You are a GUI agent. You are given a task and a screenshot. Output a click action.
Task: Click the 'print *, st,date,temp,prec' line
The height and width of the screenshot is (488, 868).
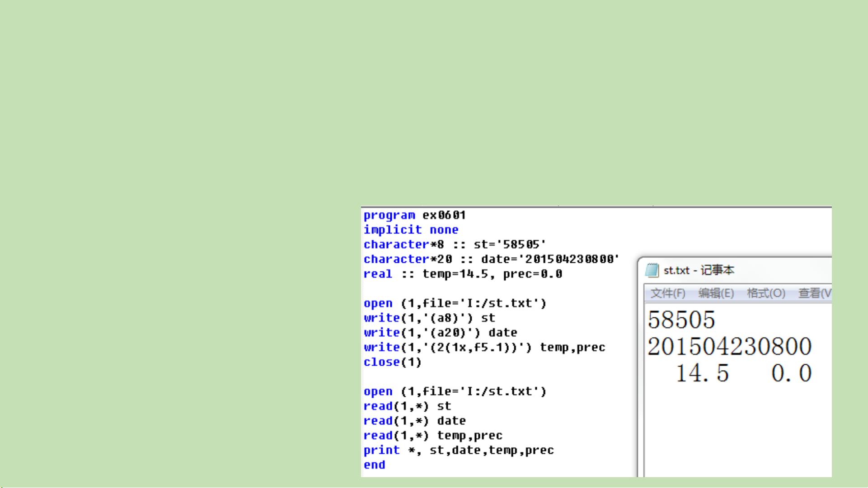click(x=459, y=451)
